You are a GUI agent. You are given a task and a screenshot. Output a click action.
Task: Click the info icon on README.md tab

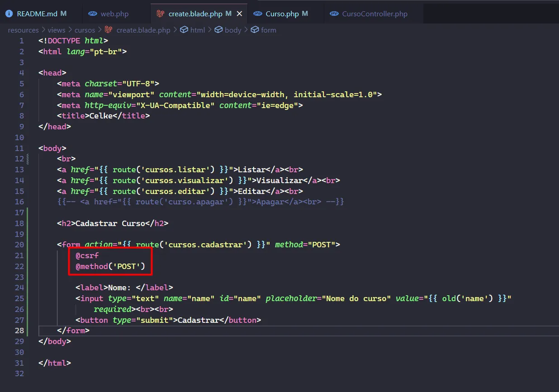point(9,14)
